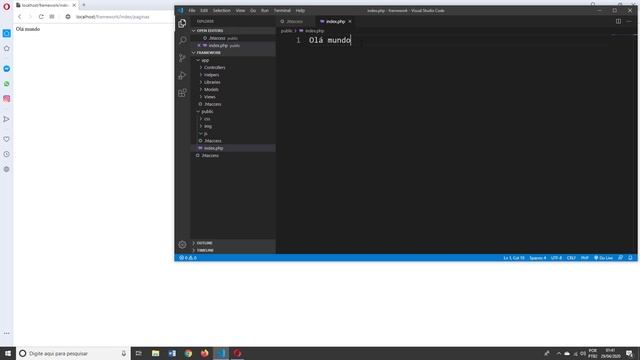640x360 pixels.
Task: Open the Selection menu in VS Code
Action: tap(222, 11)
